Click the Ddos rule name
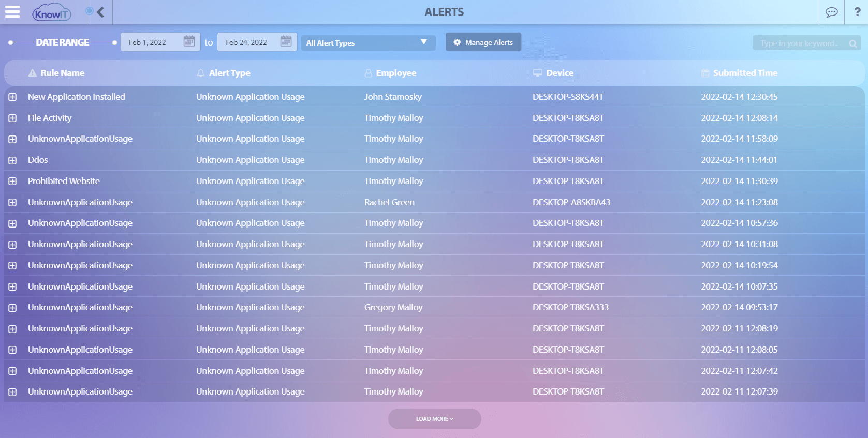The width and height of the screenshot is (868, 438). tap(38, 160)
